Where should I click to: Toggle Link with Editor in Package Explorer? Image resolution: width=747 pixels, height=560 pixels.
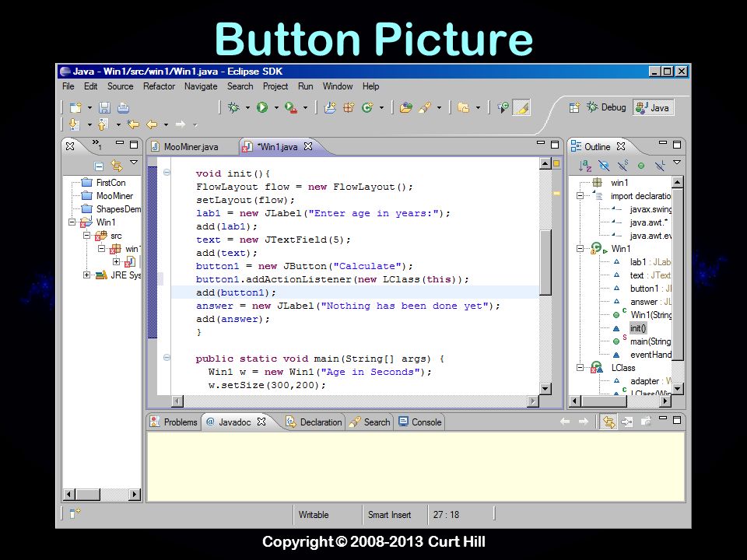point(117,166)
